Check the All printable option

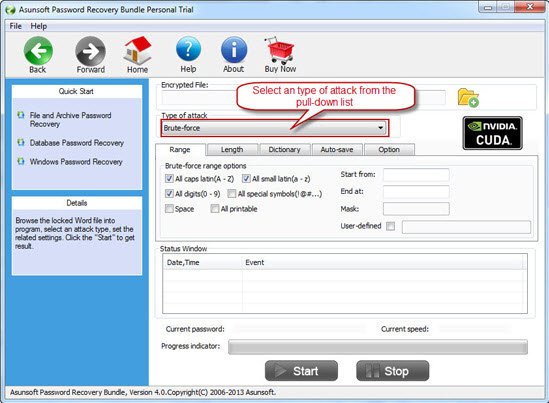(215, 209)
